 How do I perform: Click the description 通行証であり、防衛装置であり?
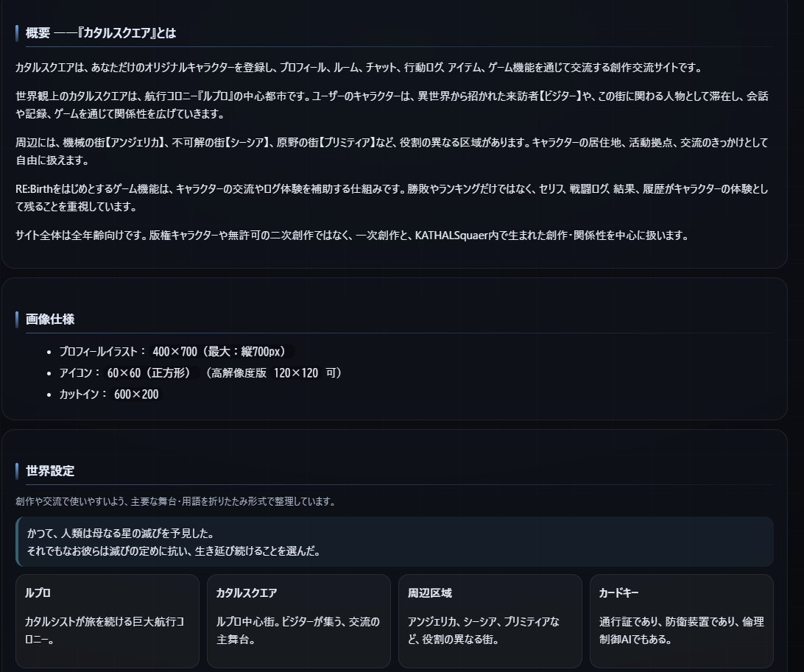pyautogui.click(x=682, y=630)
